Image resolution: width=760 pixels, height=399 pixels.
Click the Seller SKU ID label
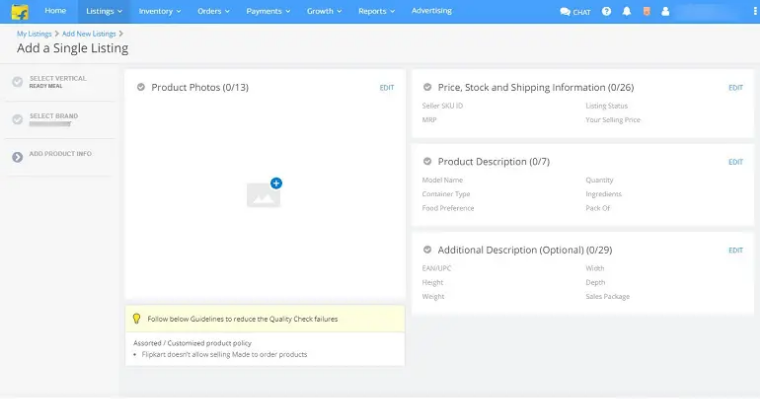tap(442, 106)
